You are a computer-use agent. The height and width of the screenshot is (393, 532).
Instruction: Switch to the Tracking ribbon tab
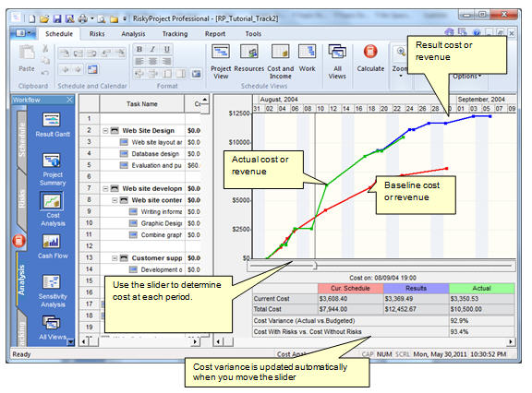175,34
